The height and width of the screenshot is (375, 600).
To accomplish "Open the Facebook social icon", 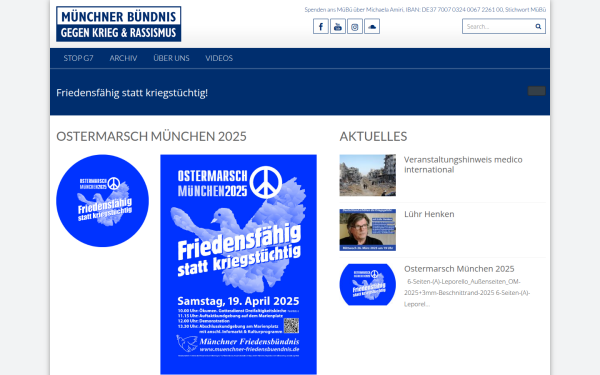I will coord(321,26).
